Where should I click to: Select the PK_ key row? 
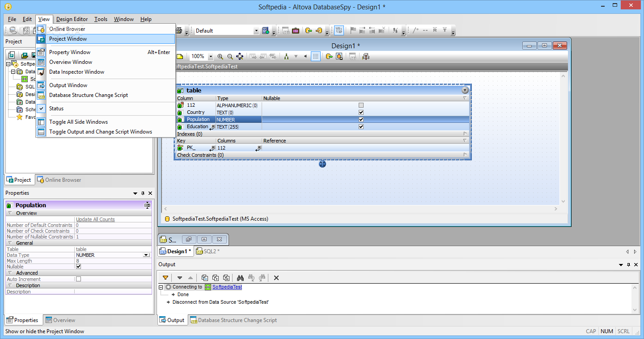pyautogui.click(x=323, y=148)
